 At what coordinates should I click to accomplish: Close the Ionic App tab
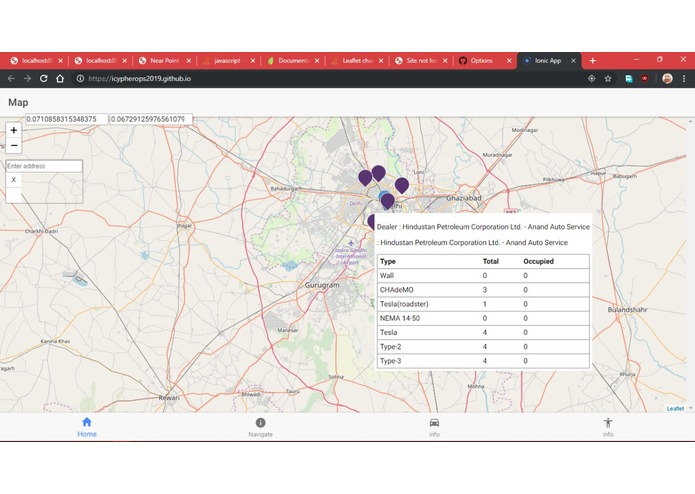[x=573, y=61]
